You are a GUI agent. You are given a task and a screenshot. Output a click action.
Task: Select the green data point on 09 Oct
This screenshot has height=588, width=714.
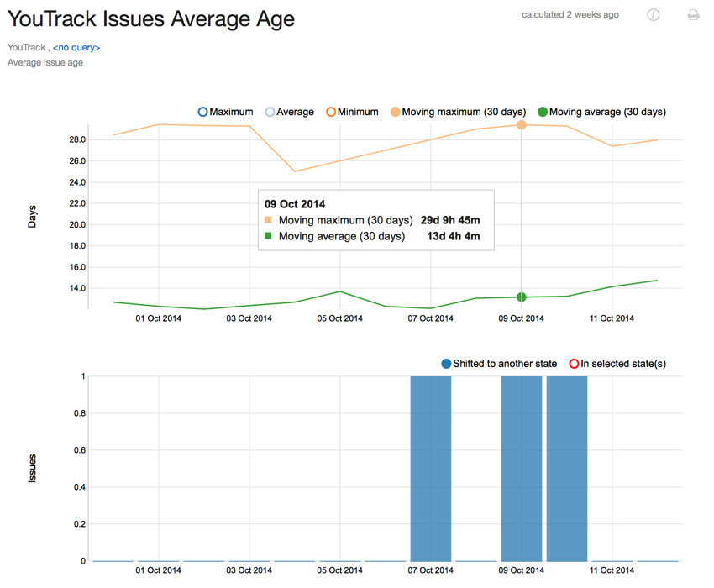pos(522,297)
